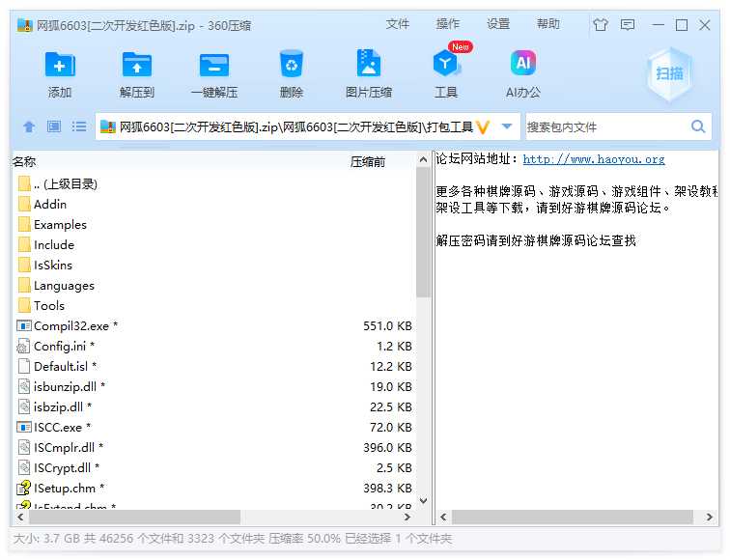Click the 551.0 KB size value
The image size is (730, 560).
tap(387, 325)
